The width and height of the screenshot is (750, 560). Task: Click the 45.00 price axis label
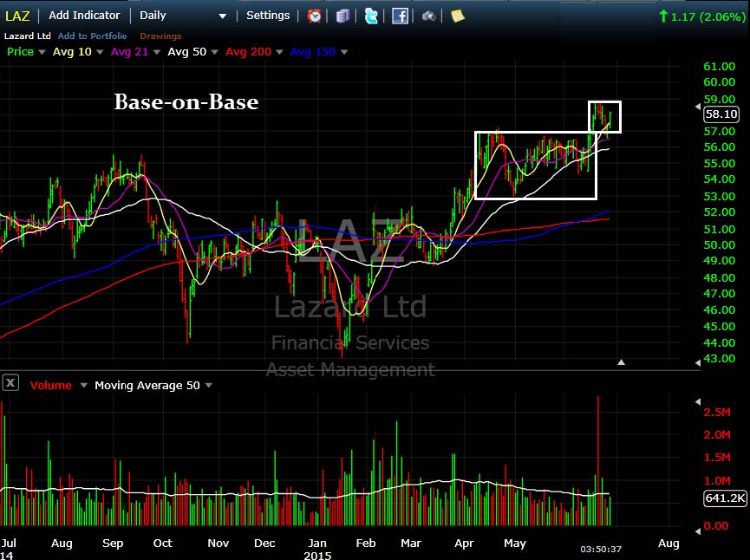click(x=719, y=326)
